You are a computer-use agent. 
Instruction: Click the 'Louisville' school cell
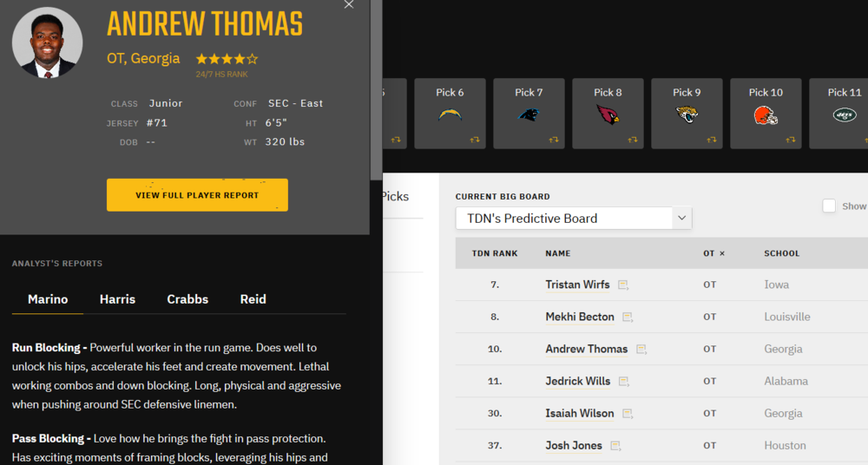point(786,317)
